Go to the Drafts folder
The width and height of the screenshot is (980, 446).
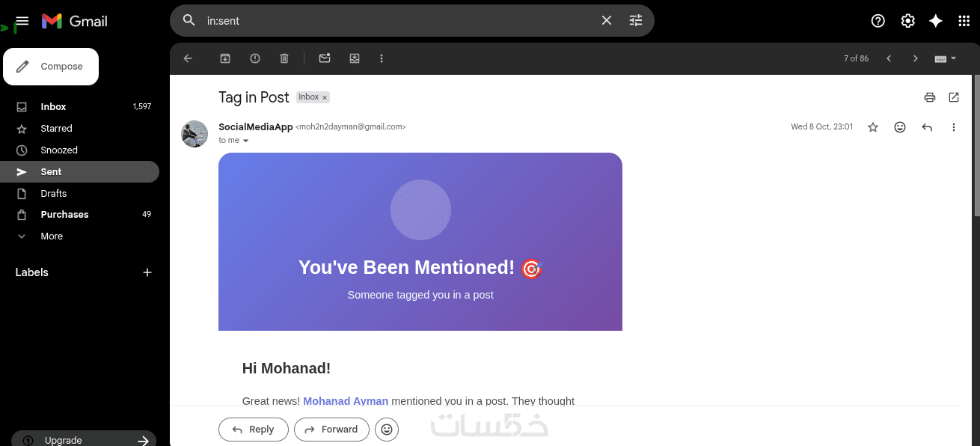[x=53, y=194]
